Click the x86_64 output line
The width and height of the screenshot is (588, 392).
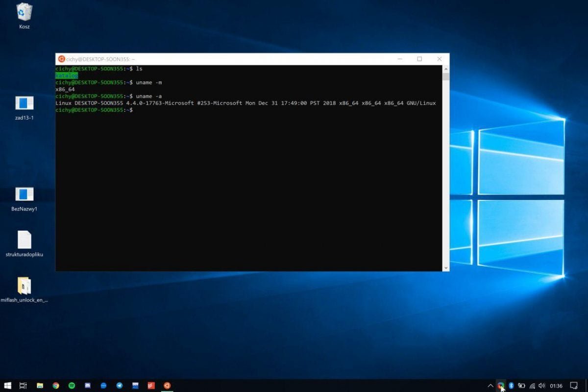65,89
